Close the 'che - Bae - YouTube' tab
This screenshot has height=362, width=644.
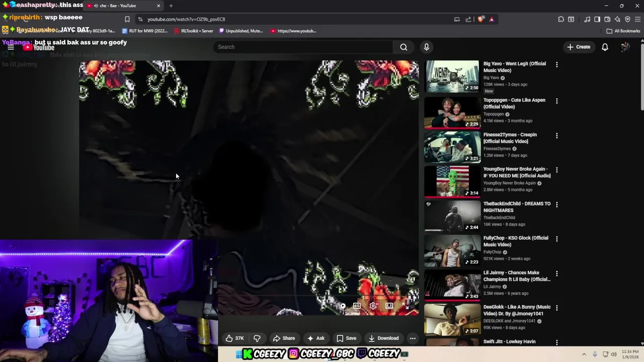[x=158, y=6]
